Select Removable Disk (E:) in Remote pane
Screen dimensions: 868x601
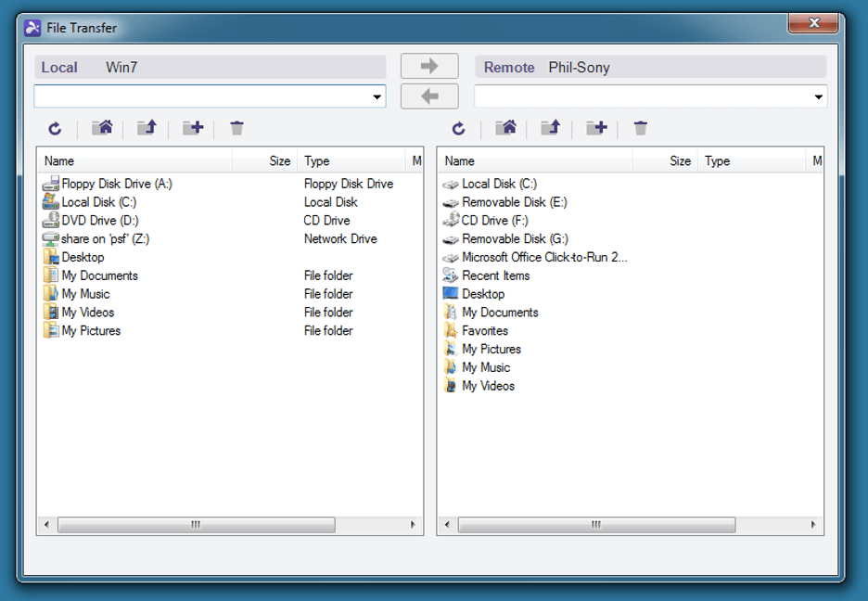point(514,202)
